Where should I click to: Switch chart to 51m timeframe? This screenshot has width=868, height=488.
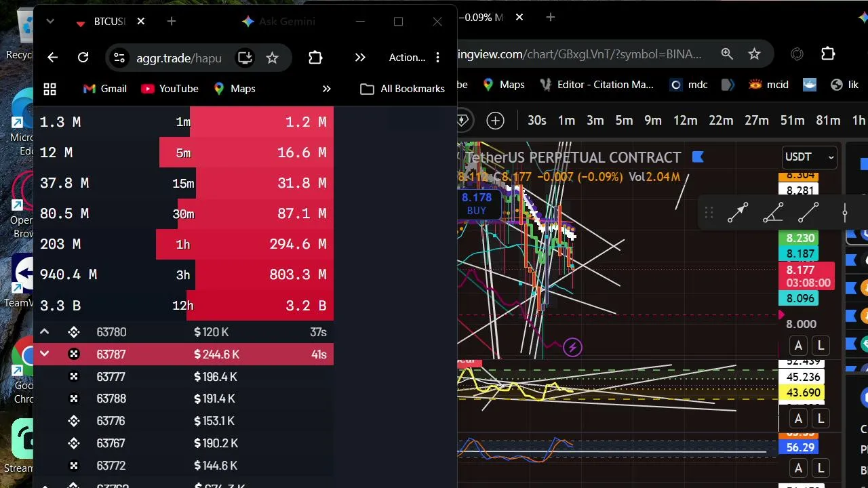pos(792,121)
